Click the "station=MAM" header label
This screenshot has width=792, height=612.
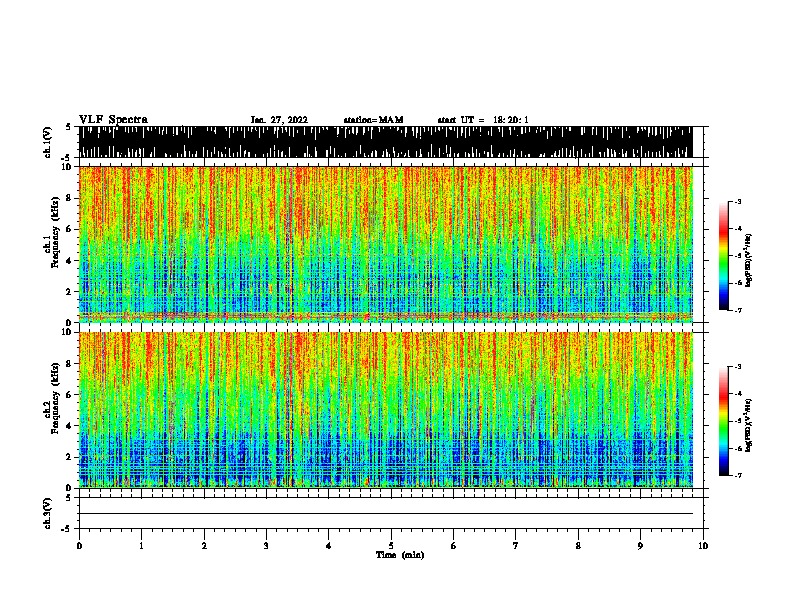coord(374,120)
